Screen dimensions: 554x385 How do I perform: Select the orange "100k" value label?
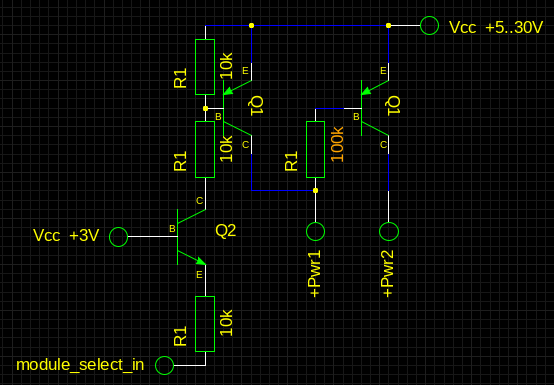tap(337, 144)
